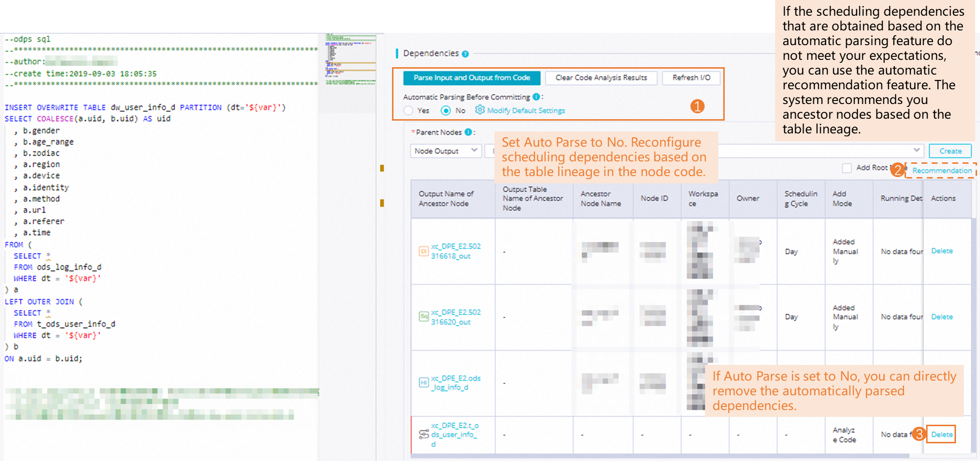The image size is (980, 461).
Task: Open the xc_DPE_E2.502316620_out output link
Action: (x=456, y=317)
